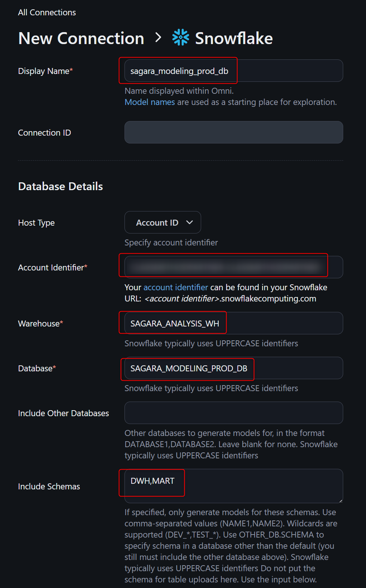
Task: Click the Include Schemas textarea resize handle
Action: point(341,501)
